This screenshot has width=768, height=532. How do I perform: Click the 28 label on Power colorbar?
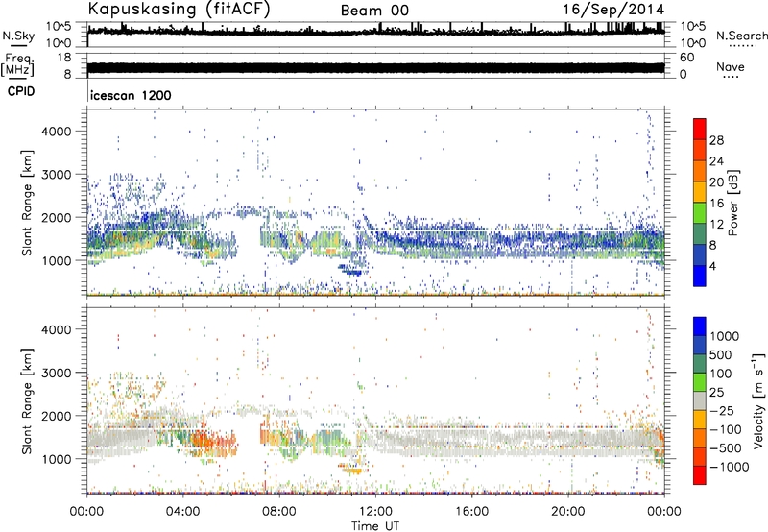click(716, 140)
